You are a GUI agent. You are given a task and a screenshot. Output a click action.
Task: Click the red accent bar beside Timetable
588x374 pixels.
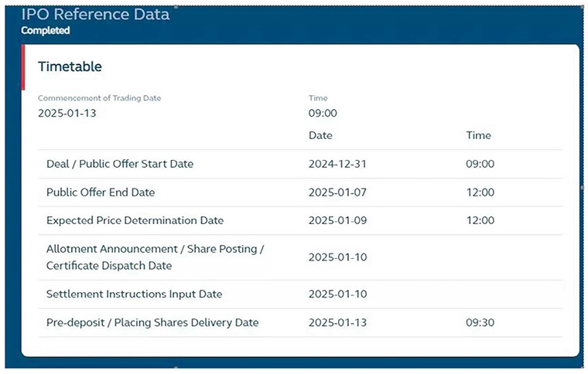coord(24,67)
